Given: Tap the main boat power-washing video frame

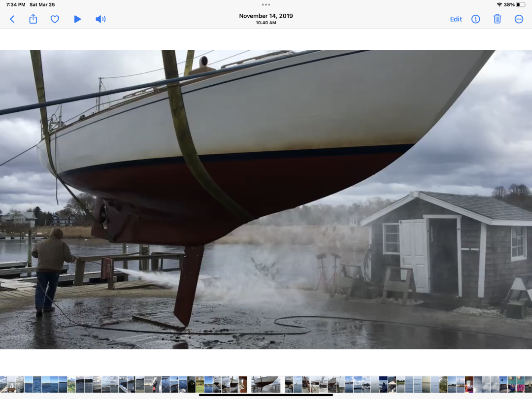Looking at the screenshot, I should coord(266,199).
